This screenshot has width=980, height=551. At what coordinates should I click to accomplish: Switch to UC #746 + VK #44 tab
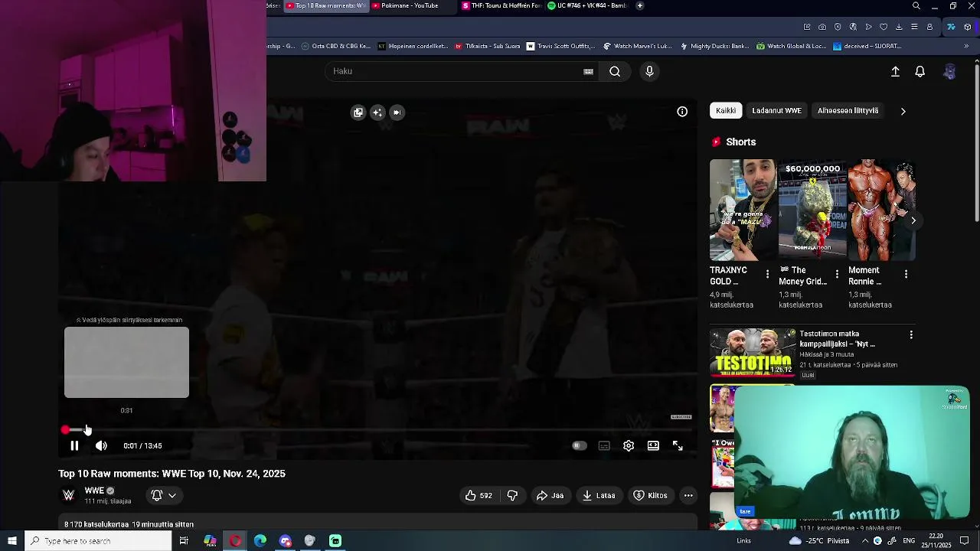[x=588, y=5]
